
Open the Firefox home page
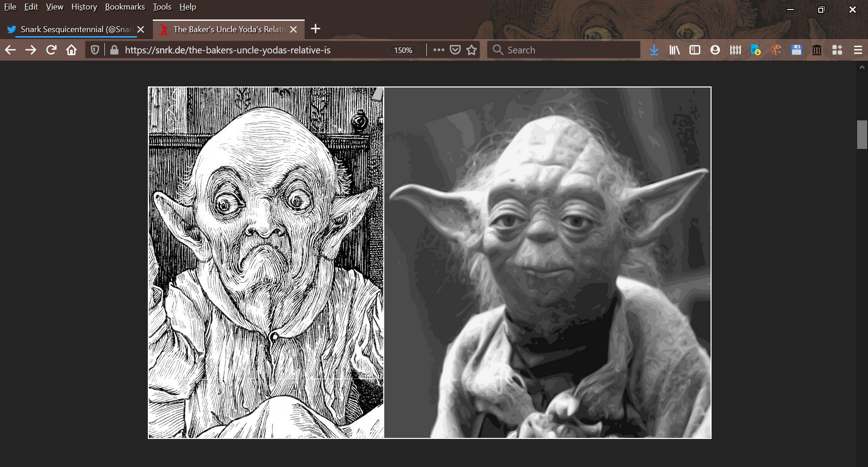71,50
